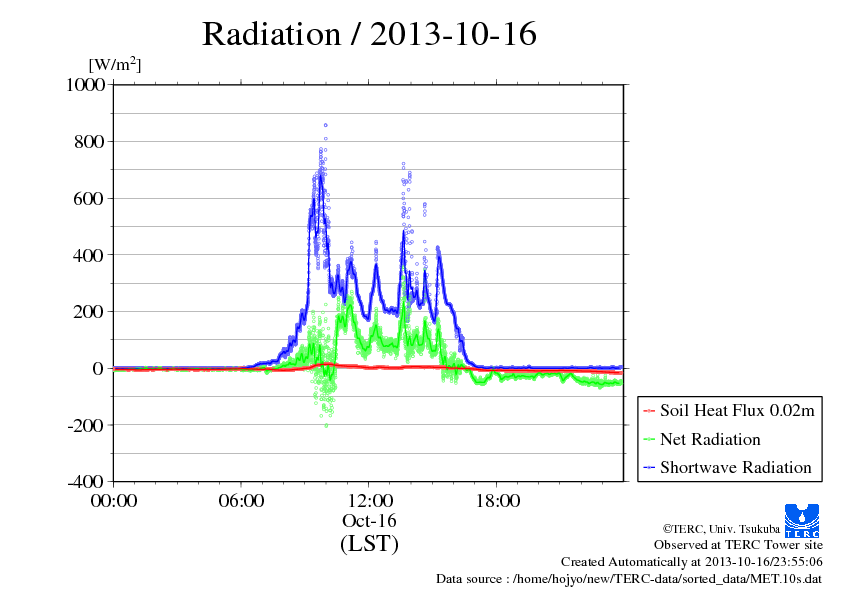This screenshot has height=595, width=842.
Task: Click the 'Data source' file path line
Action: pos(629,579)
